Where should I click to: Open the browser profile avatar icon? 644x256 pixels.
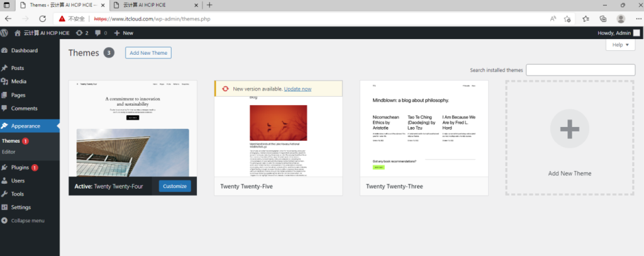(621, 19)
